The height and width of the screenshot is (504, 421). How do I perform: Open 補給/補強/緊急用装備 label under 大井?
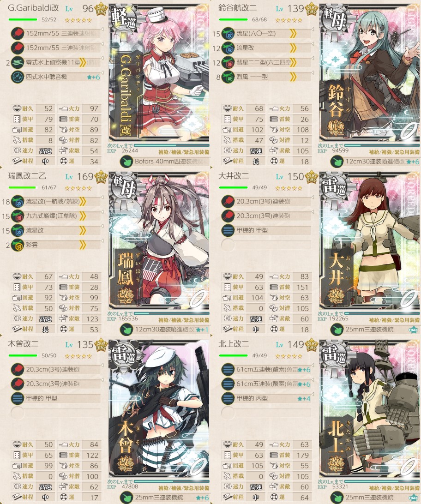coord(394,320)
